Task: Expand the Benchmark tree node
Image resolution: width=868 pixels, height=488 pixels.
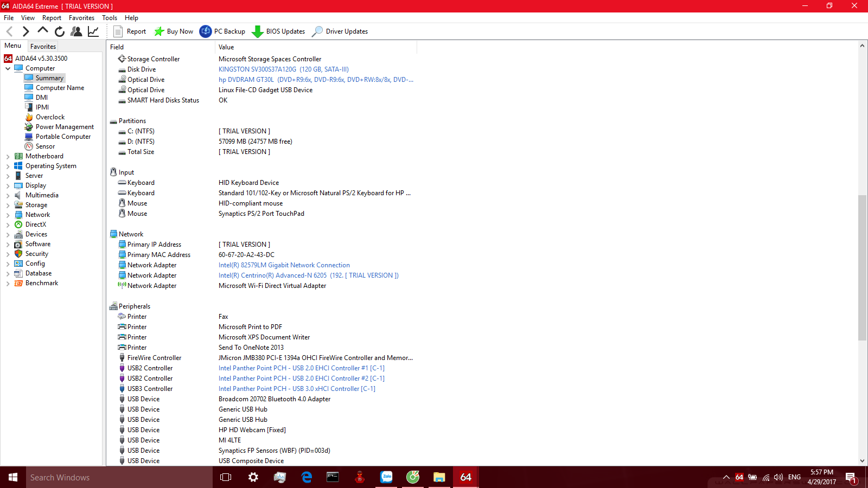Action: click(x=8, y=283)
